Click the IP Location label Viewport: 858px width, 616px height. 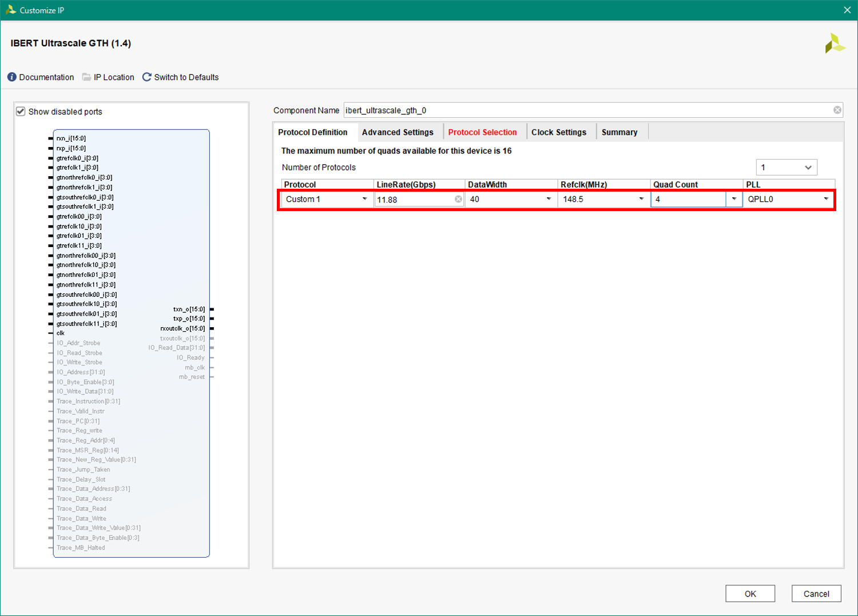(114, 77)
